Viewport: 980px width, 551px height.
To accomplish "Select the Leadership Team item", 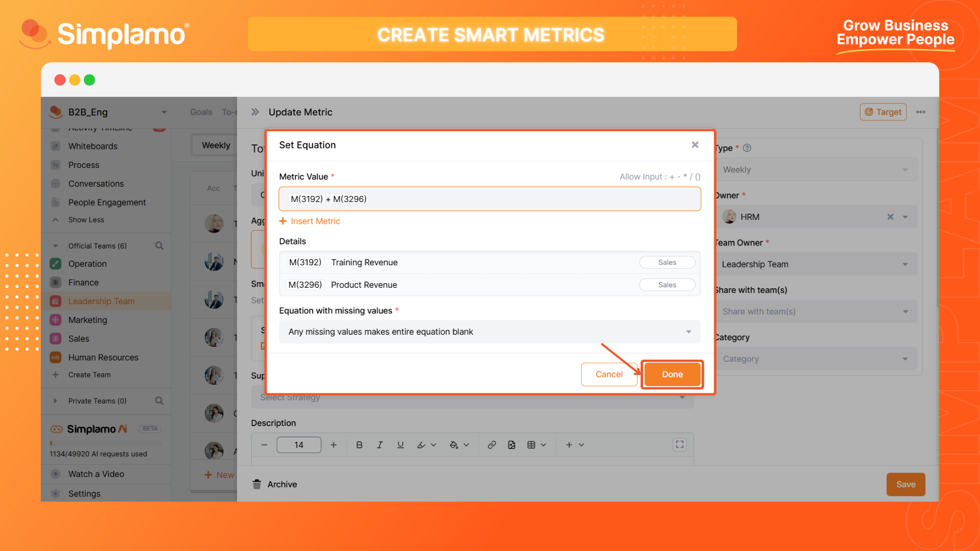I will pyautogui.click(x=106, y=301).
